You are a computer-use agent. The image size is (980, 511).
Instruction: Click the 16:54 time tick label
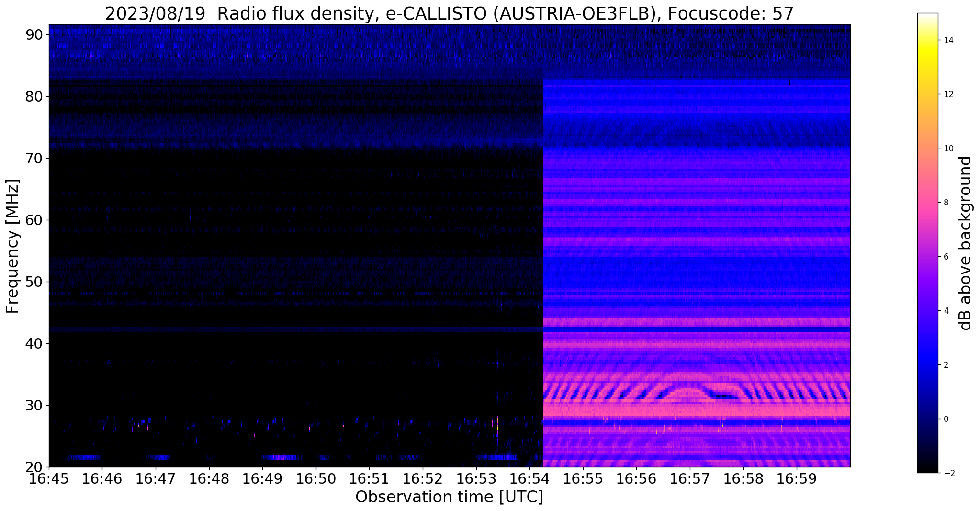[529, 478]
